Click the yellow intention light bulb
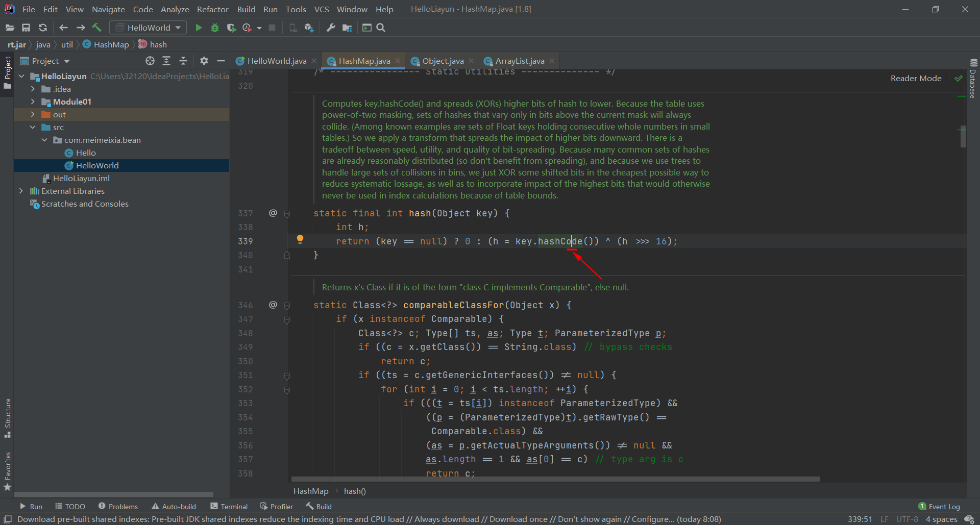 [300, 239]
